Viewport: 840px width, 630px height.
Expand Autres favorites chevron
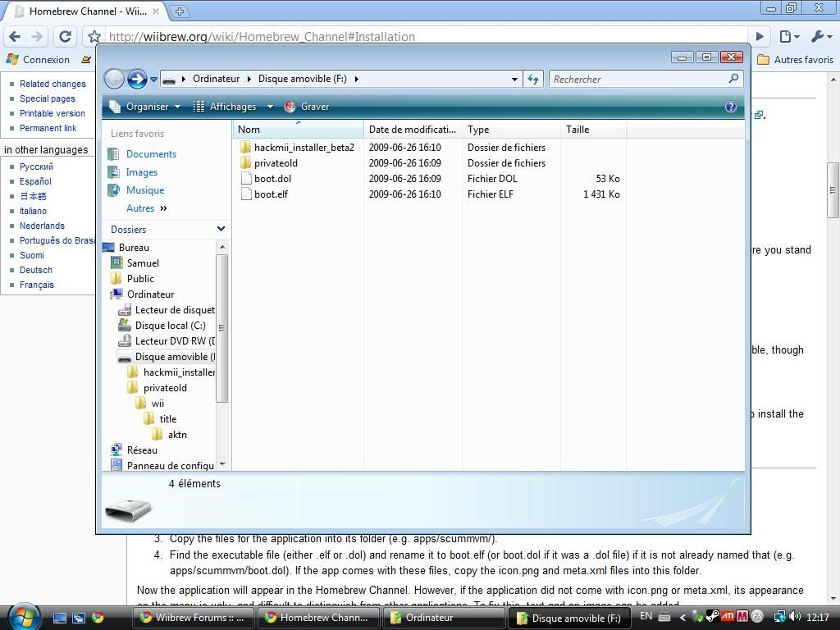[x=163, y=208]
